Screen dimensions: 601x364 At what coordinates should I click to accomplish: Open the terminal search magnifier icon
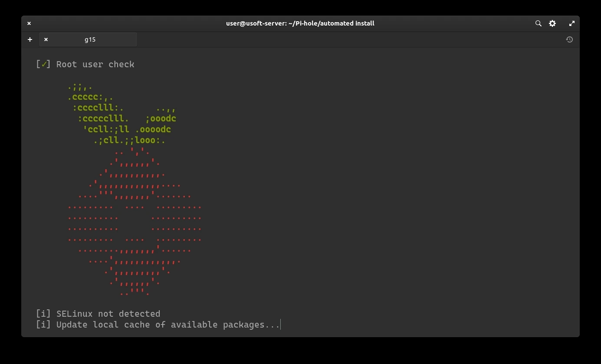point(538,23)
